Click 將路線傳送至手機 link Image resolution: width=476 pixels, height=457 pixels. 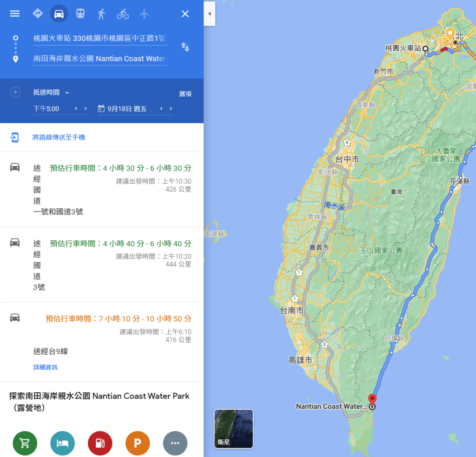click(59, 138)
